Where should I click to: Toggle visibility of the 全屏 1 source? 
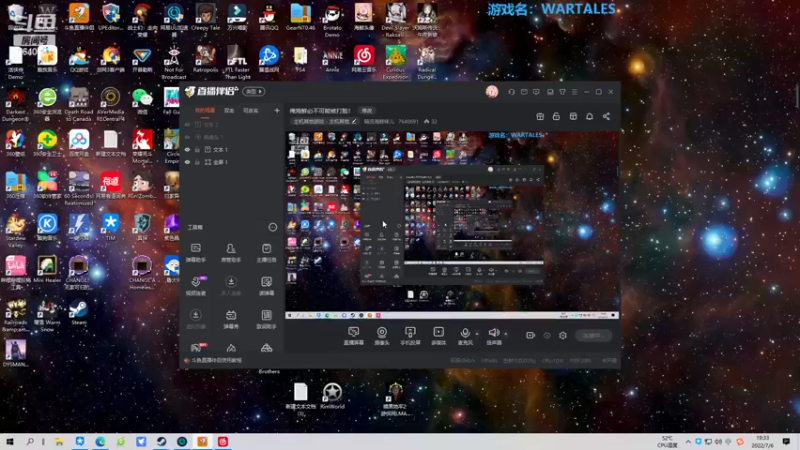(187, 162)
